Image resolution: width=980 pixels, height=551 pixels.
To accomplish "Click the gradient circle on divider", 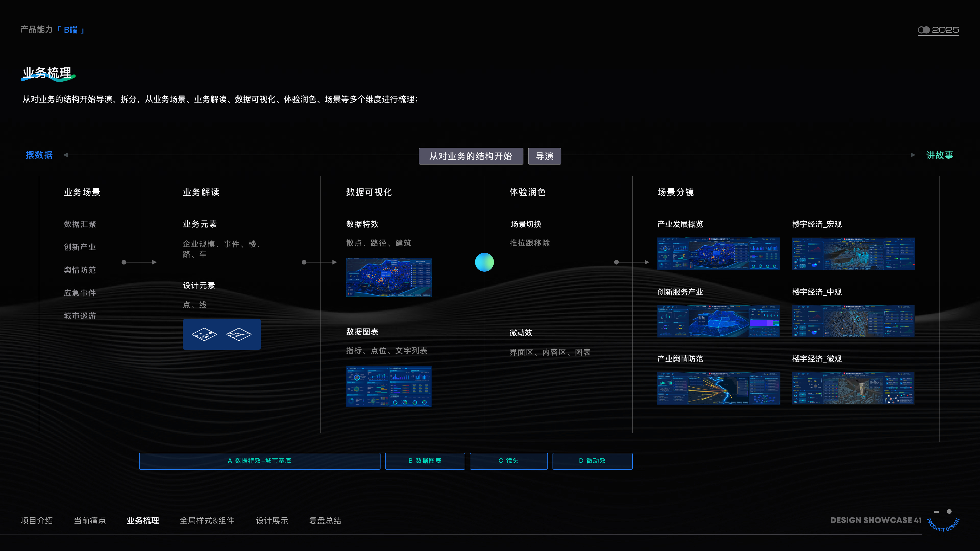I will 484,262.
